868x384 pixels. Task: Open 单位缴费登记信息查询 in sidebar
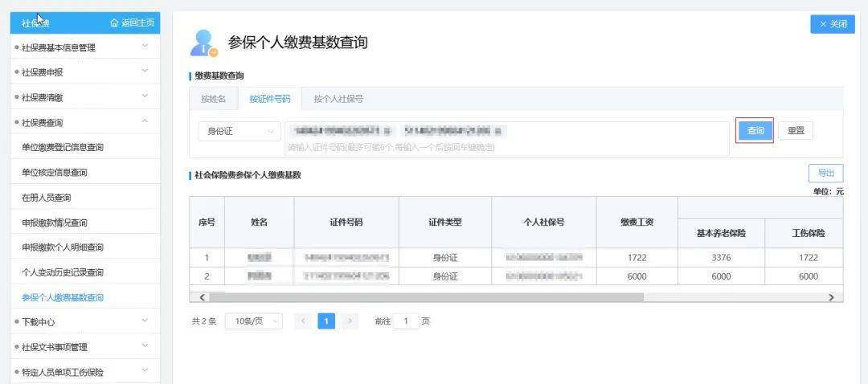63,148
